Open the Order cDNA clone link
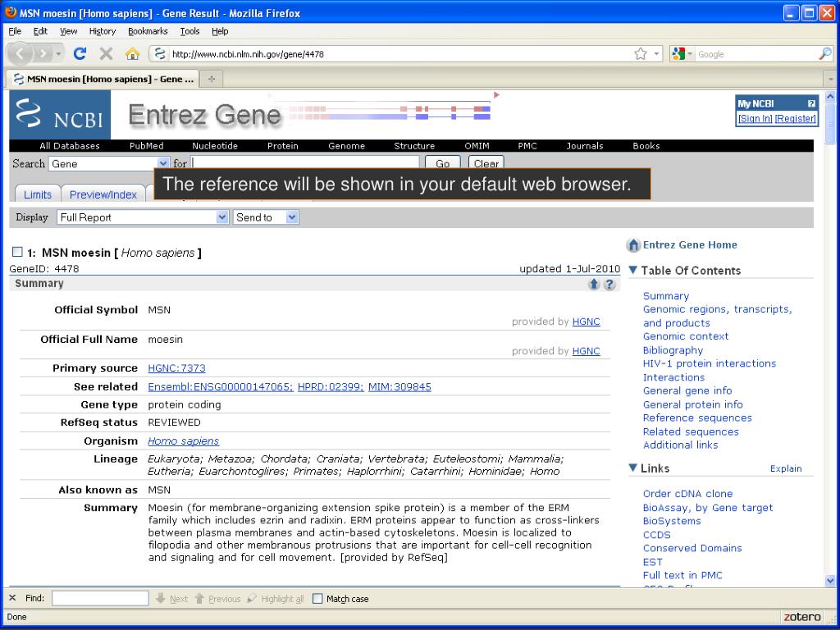Screen dimensions: 840x630 [688, 493]
